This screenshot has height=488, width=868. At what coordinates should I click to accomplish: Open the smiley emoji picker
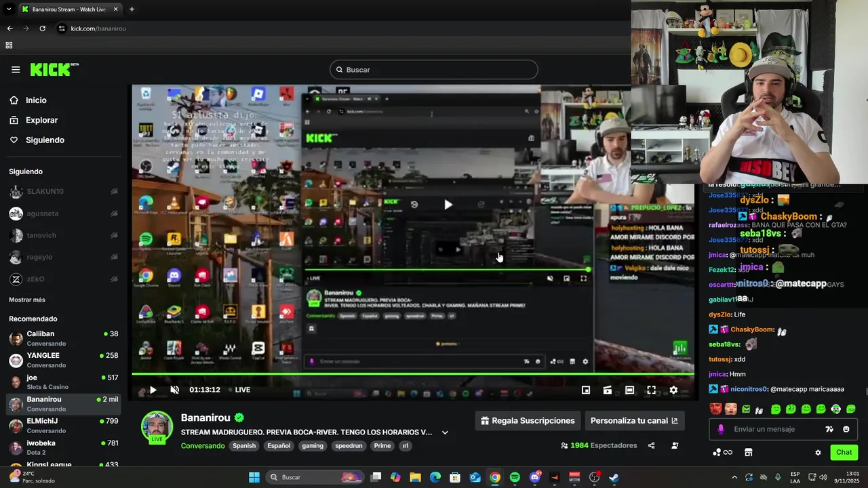846,429
